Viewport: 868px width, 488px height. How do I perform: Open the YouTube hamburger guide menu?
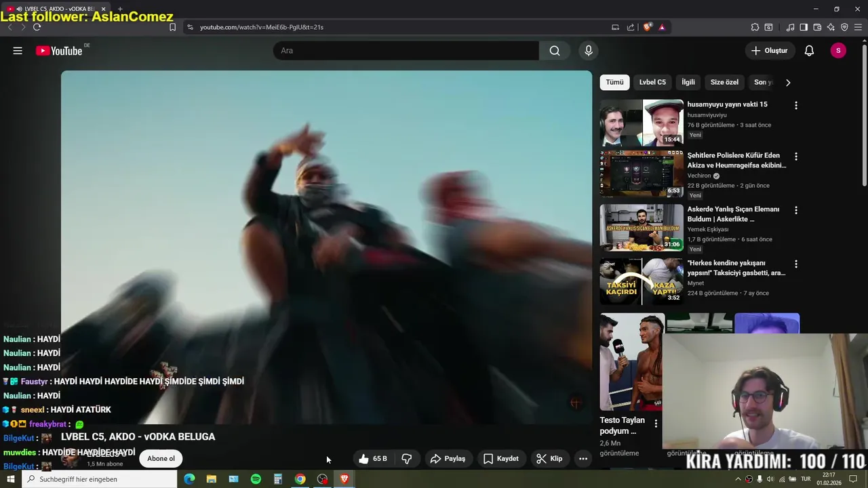tap(18, 51)
